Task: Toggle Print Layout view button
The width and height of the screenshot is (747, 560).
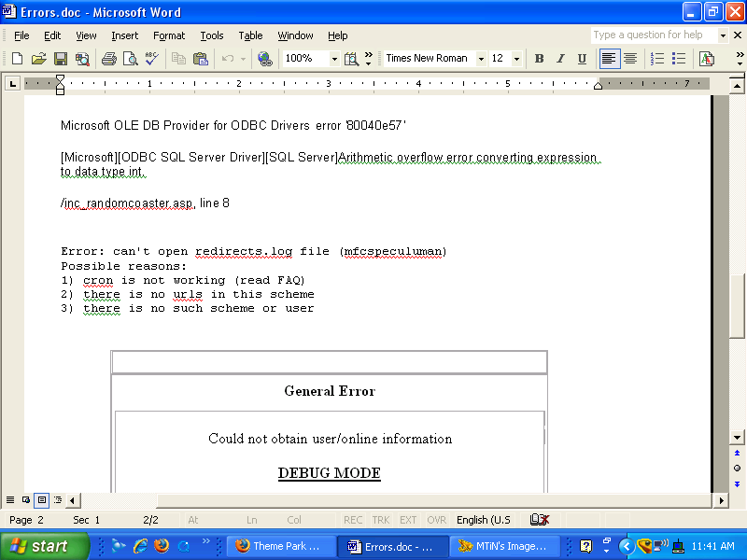Action: pyautogui.click(x=41, y=500)
